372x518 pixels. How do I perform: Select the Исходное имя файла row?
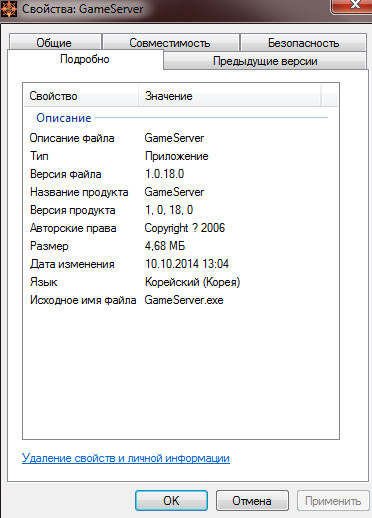click(x=181, y=300)
